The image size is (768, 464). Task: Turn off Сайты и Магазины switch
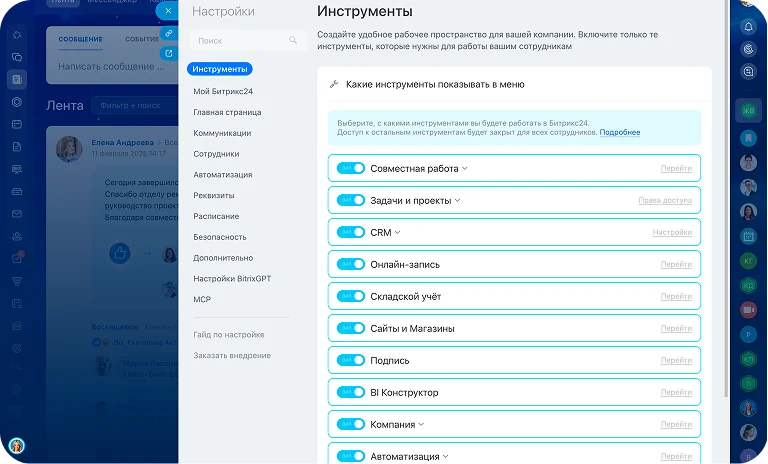(351, 328)
